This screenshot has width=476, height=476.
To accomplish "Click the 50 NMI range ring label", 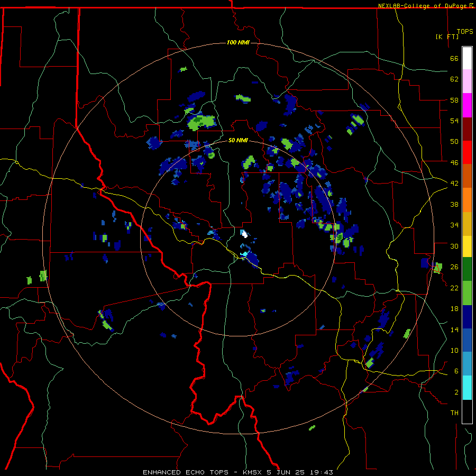I will click(x=238, y=140).
